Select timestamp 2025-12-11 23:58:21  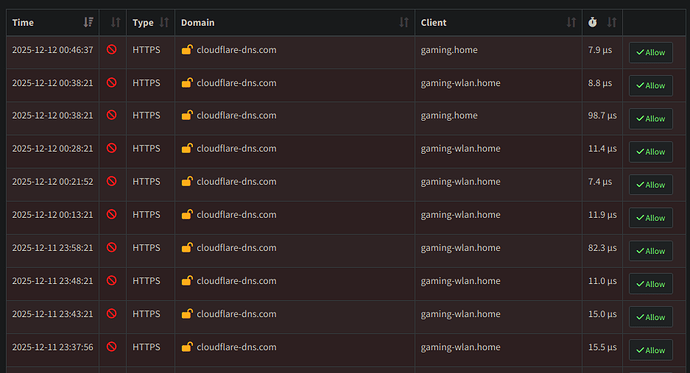point(53,248)
